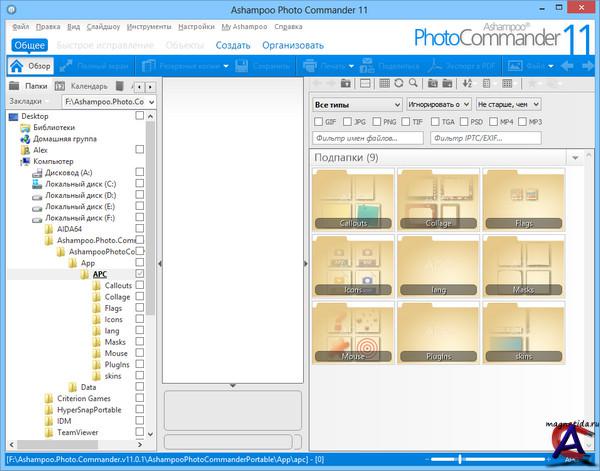Image resolution: width=600 pixels, height=471 pixels.
Task: Tick the PNG filter checkbox
Action: click(x=379, y=121)
